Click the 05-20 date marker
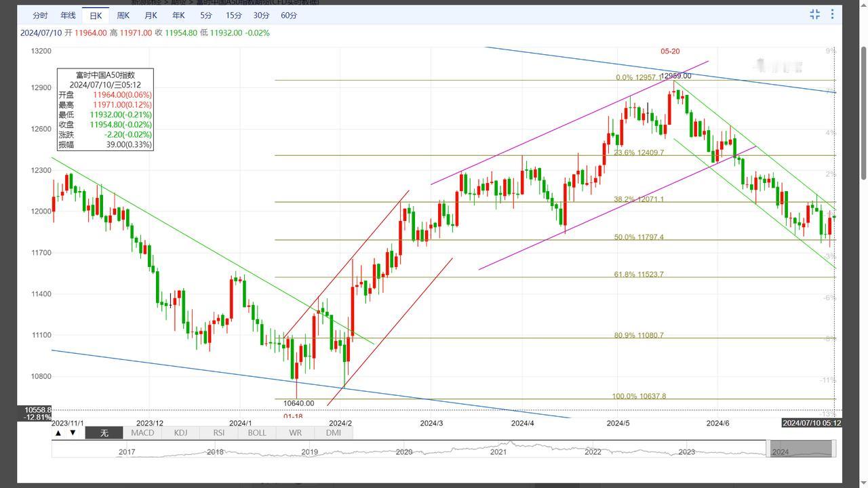The image size is (868, 488). 670,52
